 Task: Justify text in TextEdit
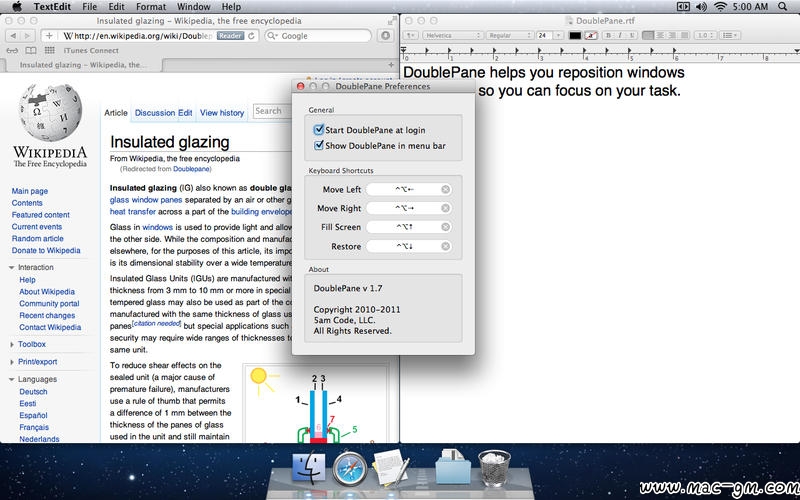pyautogui.click(x=685, y=35)
